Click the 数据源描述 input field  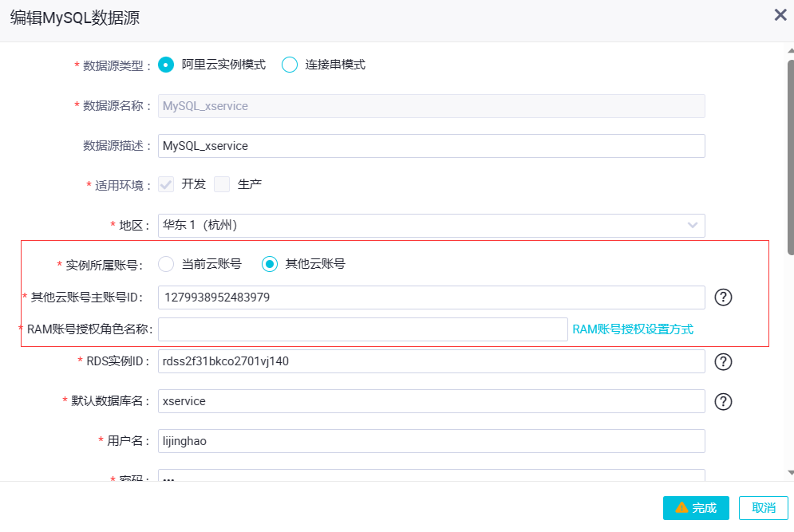432,146
